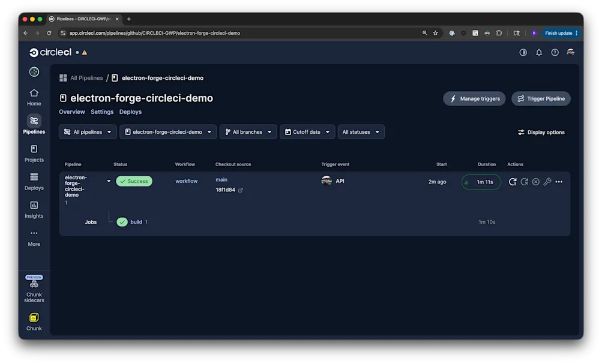Open the notifications bell
Screen dimensions: 602x364
tap(539, 52)
